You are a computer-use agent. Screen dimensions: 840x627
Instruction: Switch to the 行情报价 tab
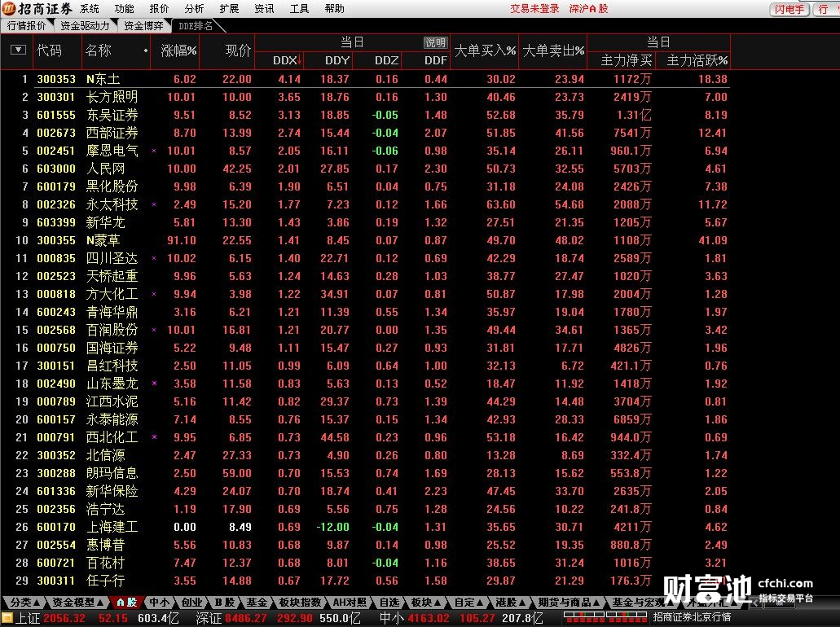[x=26, y=26]
